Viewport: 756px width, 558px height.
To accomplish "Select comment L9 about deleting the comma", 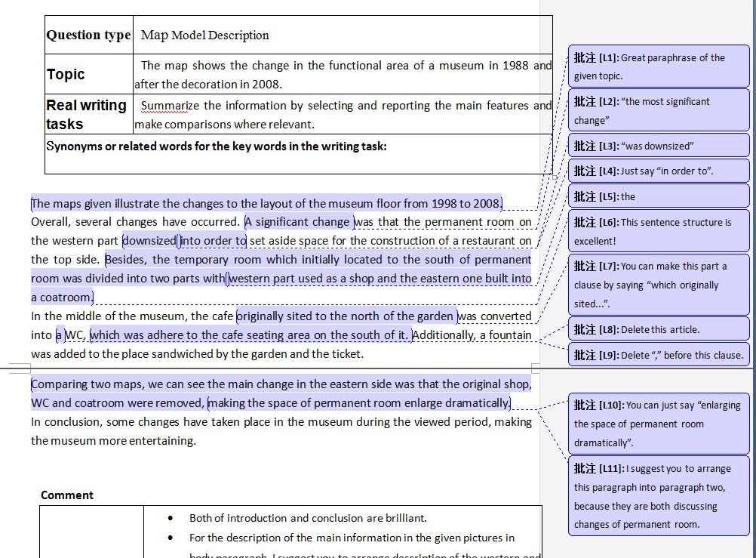I will pyautogui.click(x=659, y=355).
